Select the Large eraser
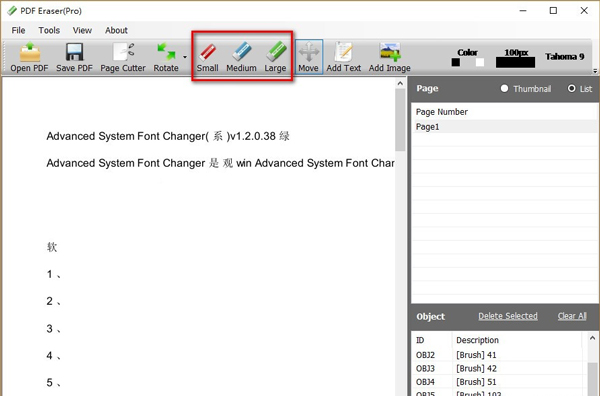The height and width of the screenshot is (396, 600). (x=275, y=57)
